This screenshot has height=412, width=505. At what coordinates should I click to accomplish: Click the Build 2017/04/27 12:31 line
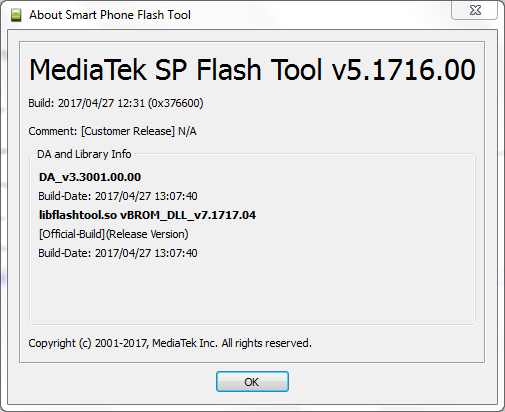point(116,103)
